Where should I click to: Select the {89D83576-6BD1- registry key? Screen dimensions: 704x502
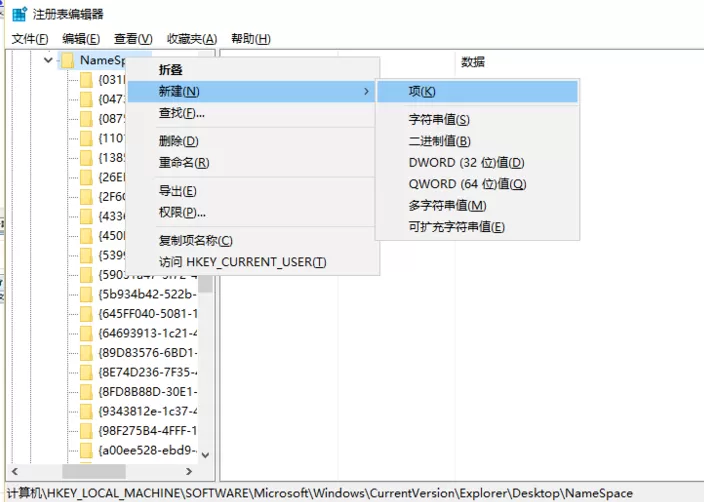tap(148, 353)
